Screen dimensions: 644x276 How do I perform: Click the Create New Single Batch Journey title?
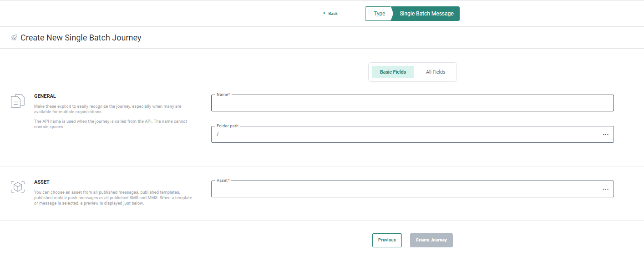pos(81,38)
